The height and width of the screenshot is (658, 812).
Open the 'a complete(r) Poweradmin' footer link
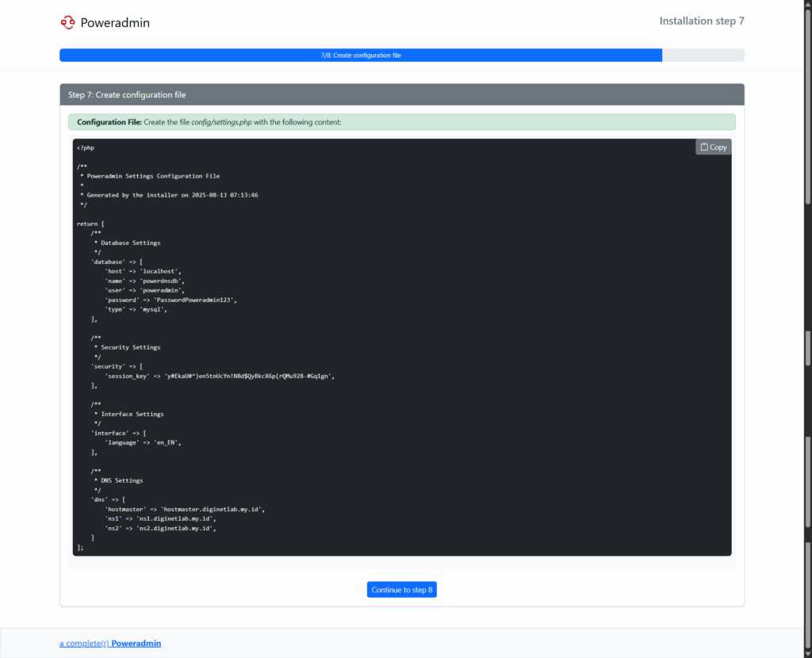(110, 643)
